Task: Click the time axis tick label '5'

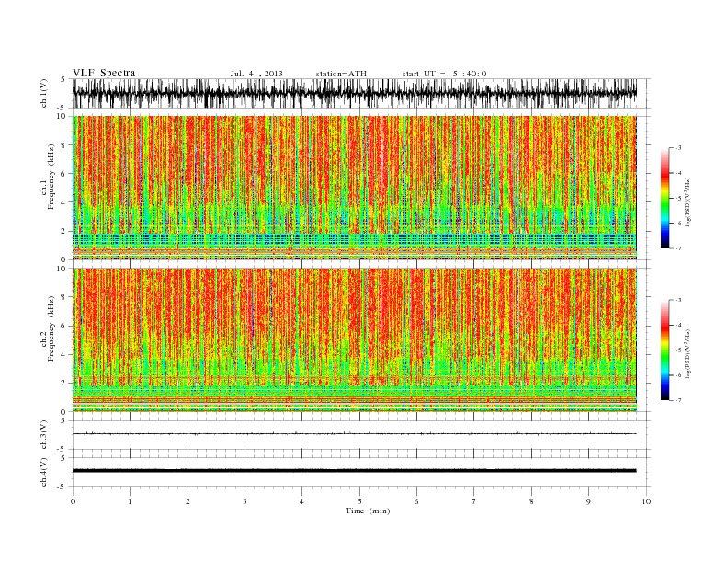Action: coord(359,501)
